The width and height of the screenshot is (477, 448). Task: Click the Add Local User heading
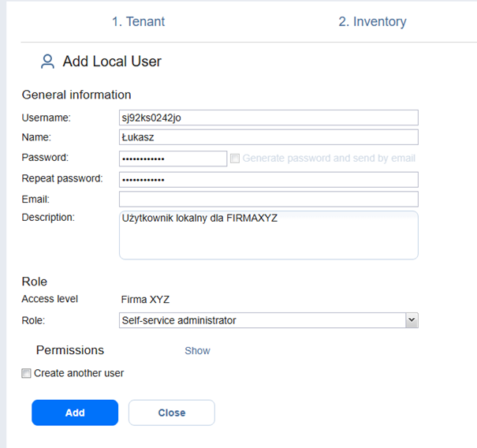tap(112, 62)
